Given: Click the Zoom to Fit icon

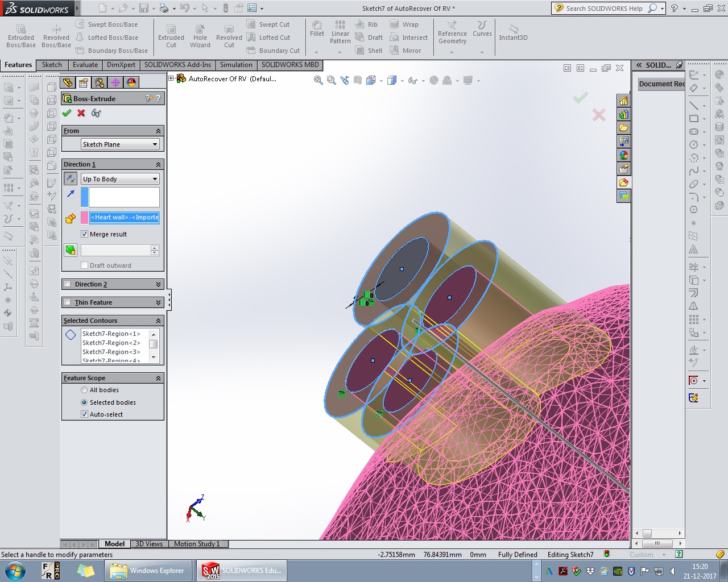Looking at the screenshot, I should [318, 81].
